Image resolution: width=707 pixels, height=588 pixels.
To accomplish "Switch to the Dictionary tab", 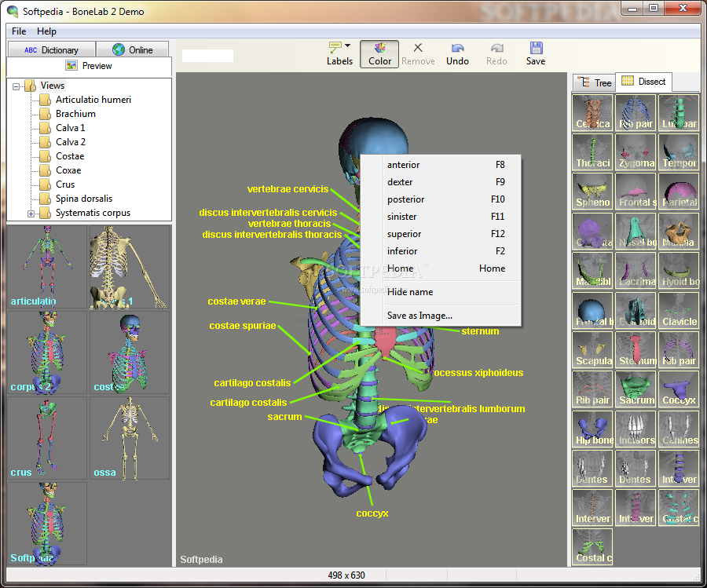I will click(51, 49).
